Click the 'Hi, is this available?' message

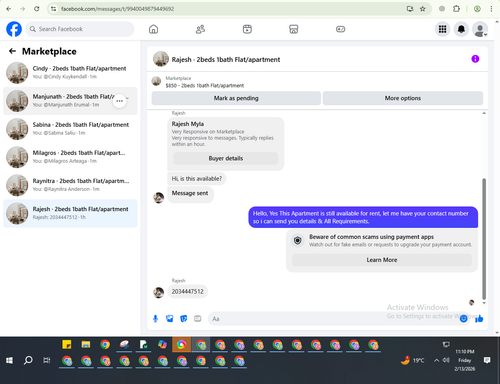point(197,179)
